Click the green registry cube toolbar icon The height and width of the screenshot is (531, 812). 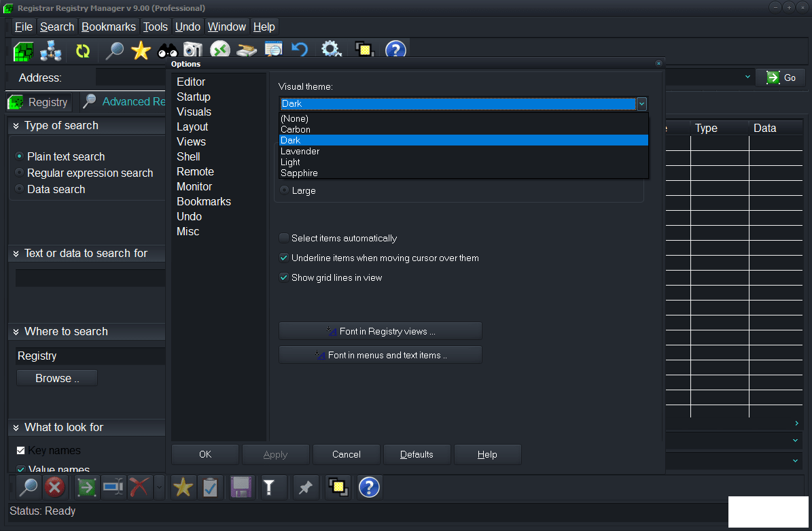tap(23, 51)
